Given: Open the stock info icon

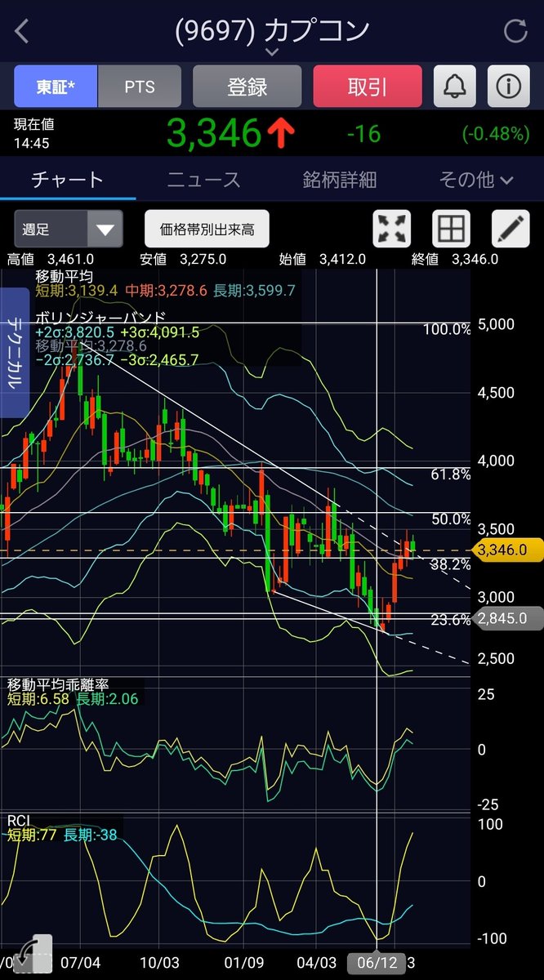Looking at the screenshot, I should [509, 87].
